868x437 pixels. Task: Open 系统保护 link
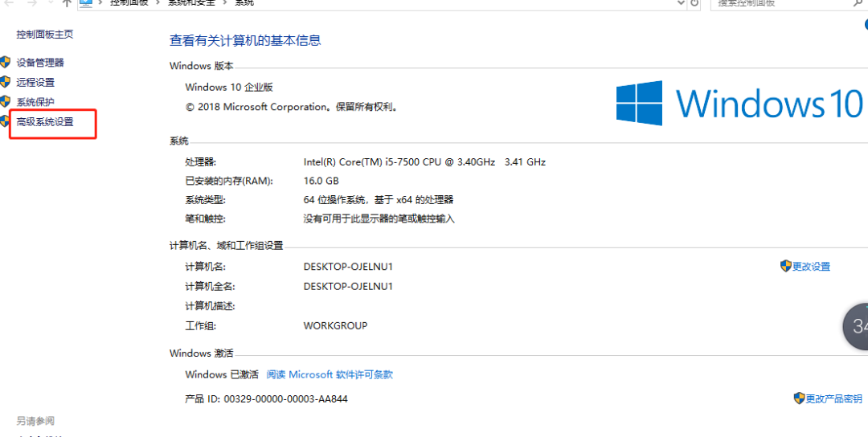click(35, 102)
